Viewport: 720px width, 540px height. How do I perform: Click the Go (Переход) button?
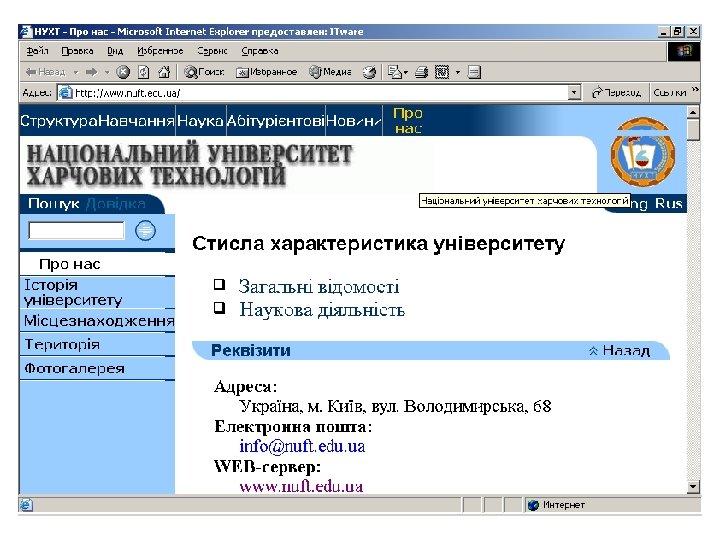coord(616,93)
